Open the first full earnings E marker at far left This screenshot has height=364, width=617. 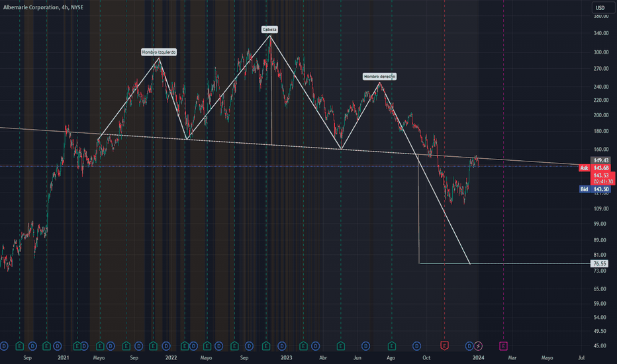(20, 346)
